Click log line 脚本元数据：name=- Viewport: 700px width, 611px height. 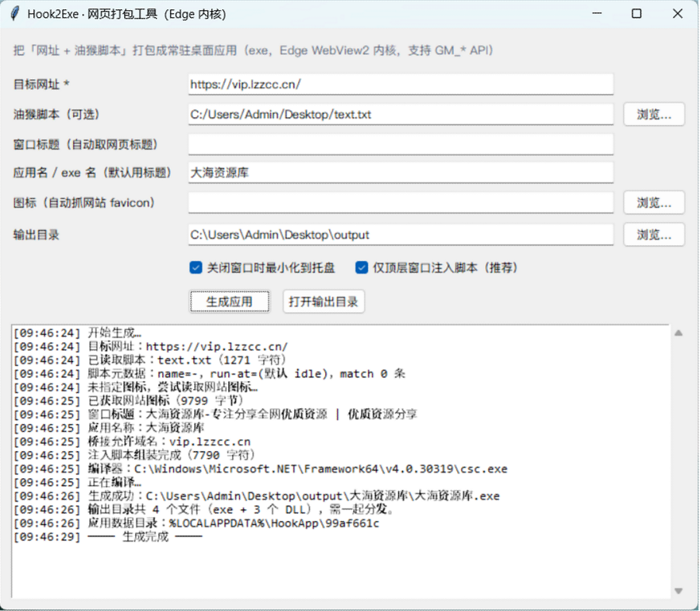coord(210,374)
